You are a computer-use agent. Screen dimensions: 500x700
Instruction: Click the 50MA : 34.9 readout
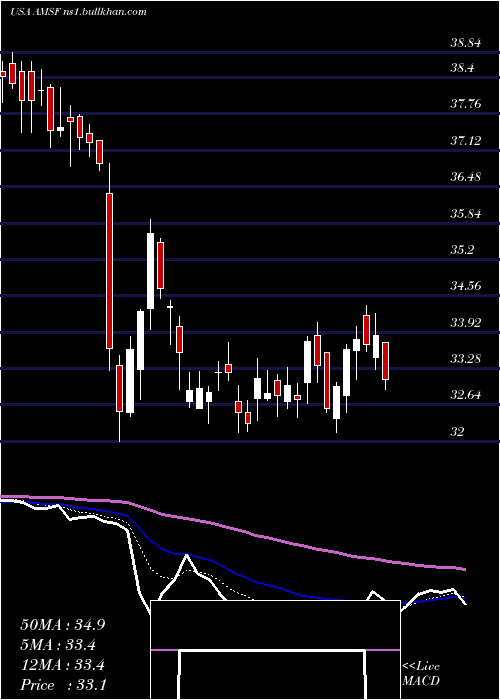(63, 625)
